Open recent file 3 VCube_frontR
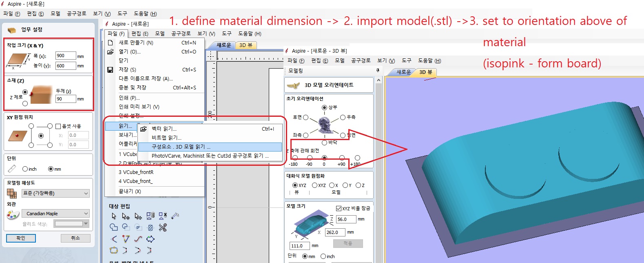 pos(136,172)
